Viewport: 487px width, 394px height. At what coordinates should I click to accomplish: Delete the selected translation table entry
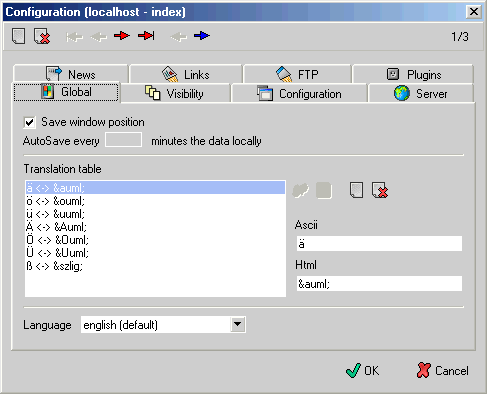(380, 190)
